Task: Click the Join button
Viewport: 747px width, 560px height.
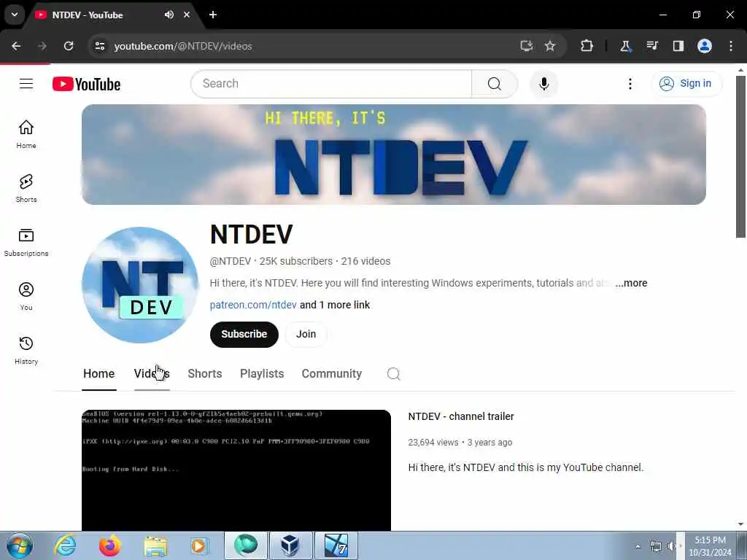Action: (306, 334)
